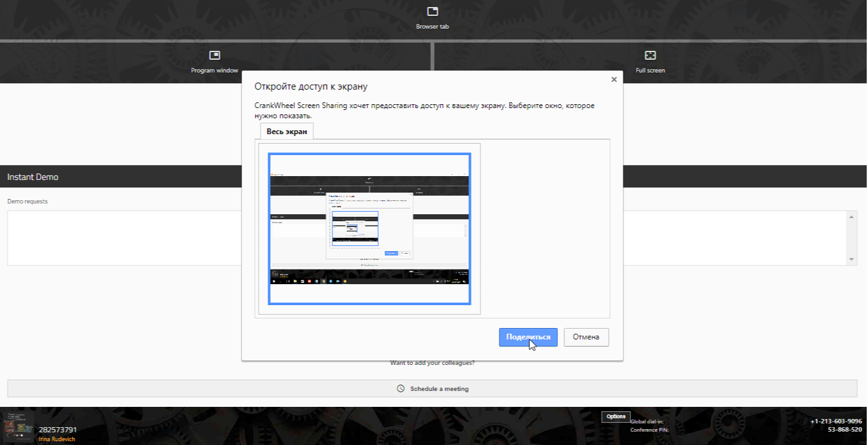Cancel with the Отмена button
This screenshot has width=868, height=445.
tap(586, 337)
